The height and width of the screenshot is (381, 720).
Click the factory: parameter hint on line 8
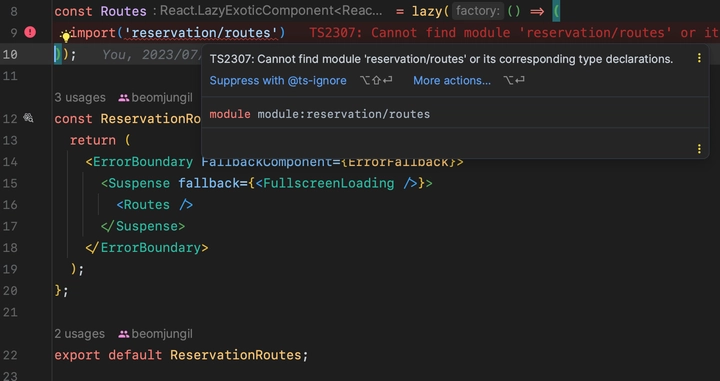478,11
